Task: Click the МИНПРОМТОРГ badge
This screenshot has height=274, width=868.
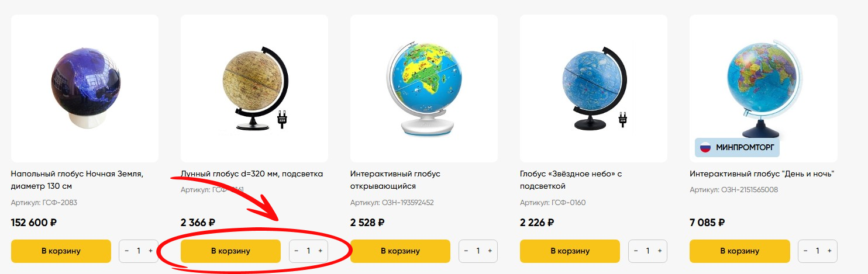Action: point(737,147)
